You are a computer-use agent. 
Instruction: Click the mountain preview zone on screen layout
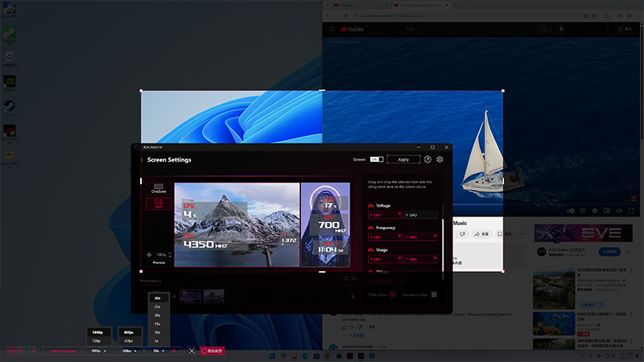(237, 225)
